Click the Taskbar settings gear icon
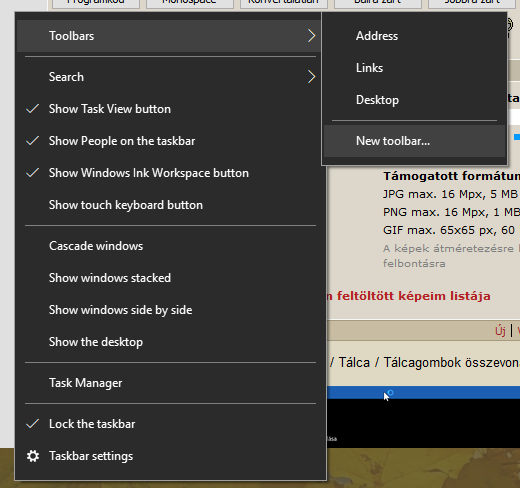Image resolution: width=520 pixels, height=488 pixels. click(33, 456)
